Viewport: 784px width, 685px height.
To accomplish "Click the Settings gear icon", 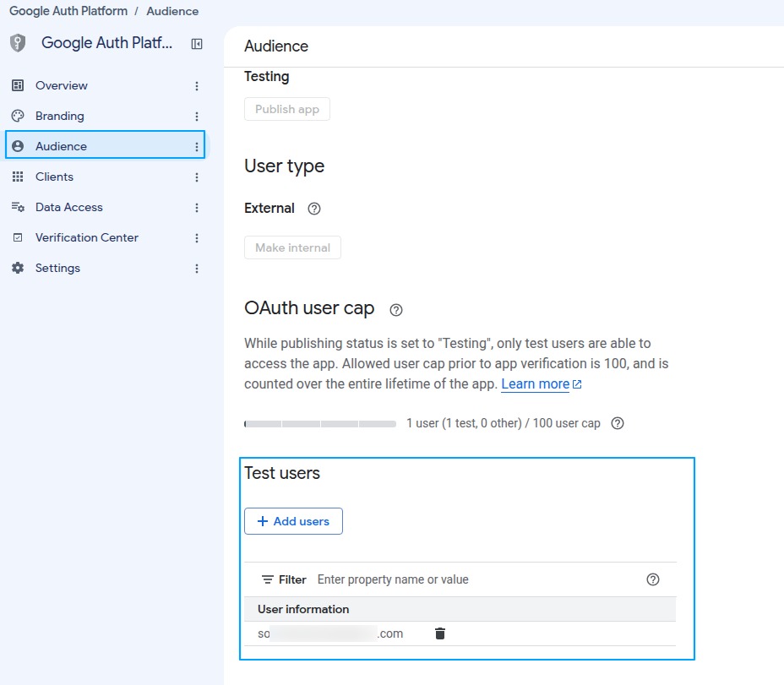I will [x=18, y=268].
